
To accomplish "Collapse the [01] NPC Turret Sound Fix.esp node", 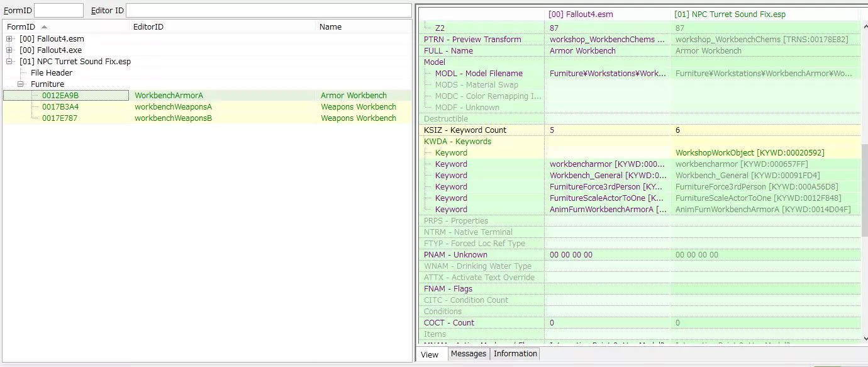I will tap(10, 62).
